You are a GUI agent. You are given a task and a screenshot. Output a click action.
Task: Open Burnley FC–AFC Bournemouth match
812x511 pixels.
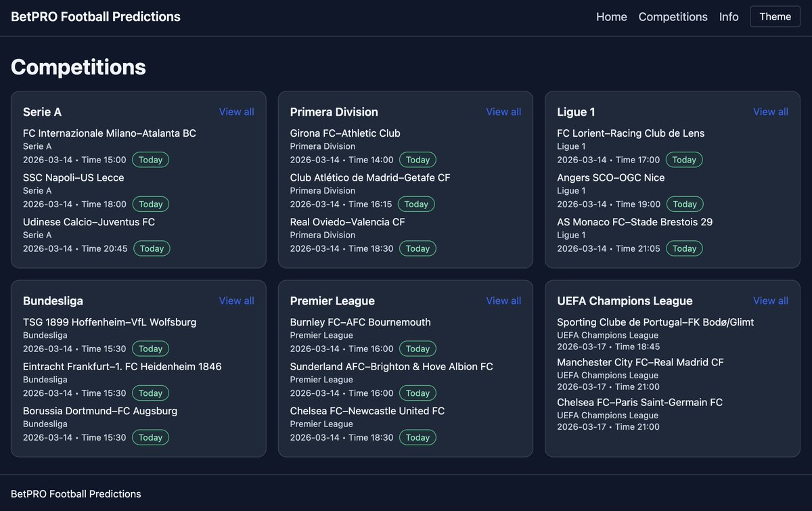(361, 322)
